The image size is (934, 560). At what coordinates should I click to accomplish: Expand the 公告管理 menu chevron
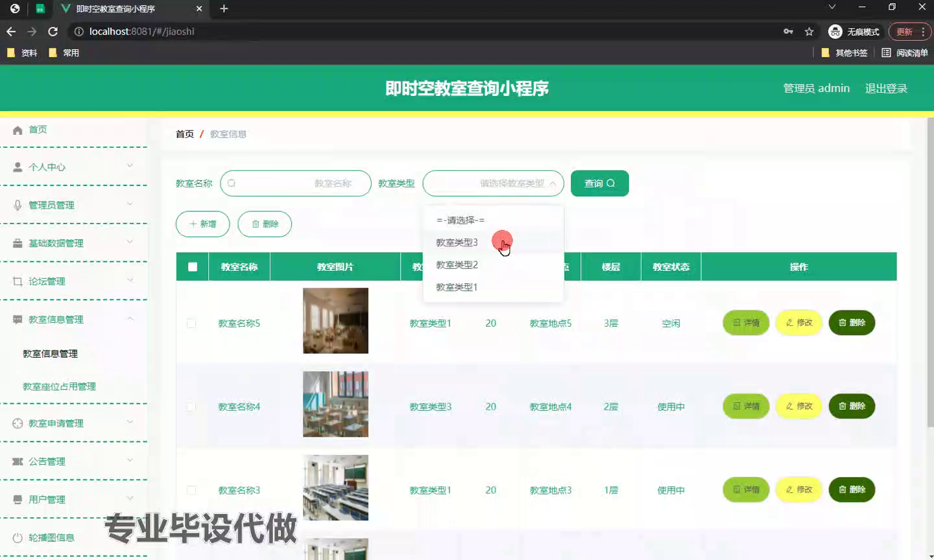(130, 460)
